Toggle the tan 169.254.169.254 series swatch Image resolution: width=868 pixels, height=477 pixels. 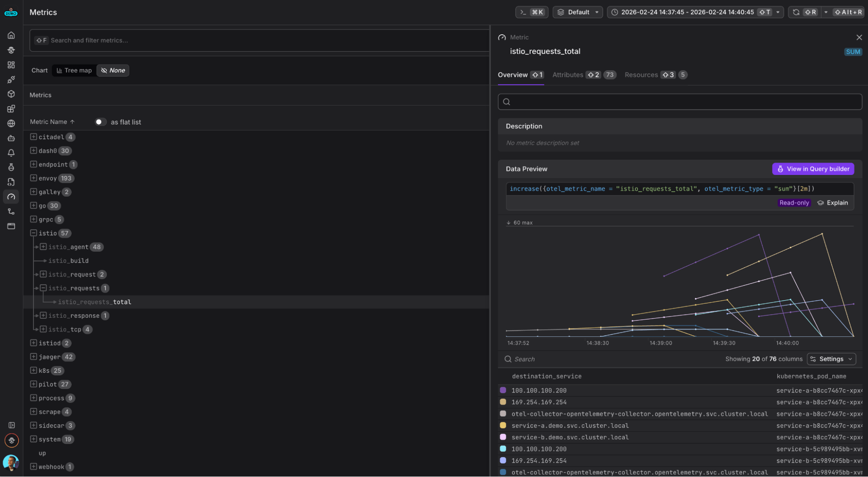(x=503, y=402)
